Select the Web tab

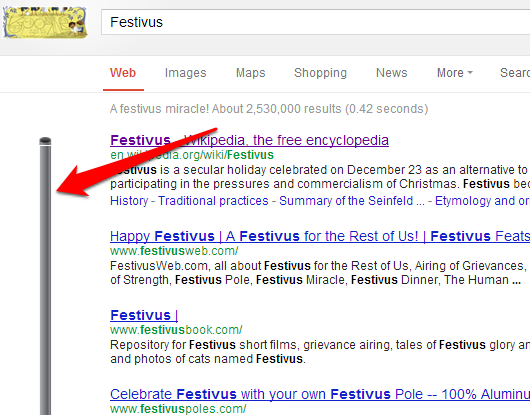(x=123, y=73)
